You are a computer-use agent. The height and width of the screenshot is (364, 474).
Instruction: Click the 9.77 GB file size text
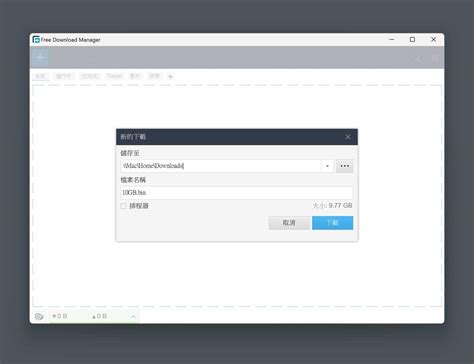pos(340,205)
